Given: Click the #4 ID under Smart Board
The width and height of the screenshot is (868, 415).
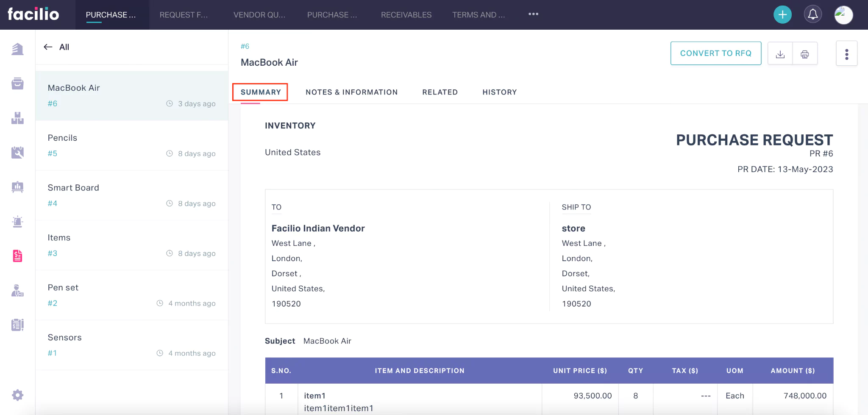Looking at the screenshot, I should point(53,203).
